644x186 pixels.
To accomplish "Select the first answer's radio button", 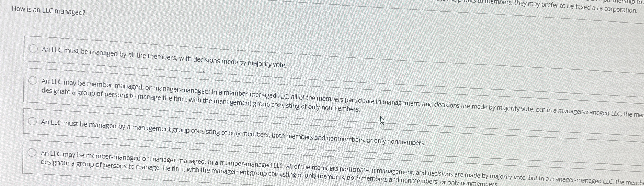I will click(x=33, y=49).
